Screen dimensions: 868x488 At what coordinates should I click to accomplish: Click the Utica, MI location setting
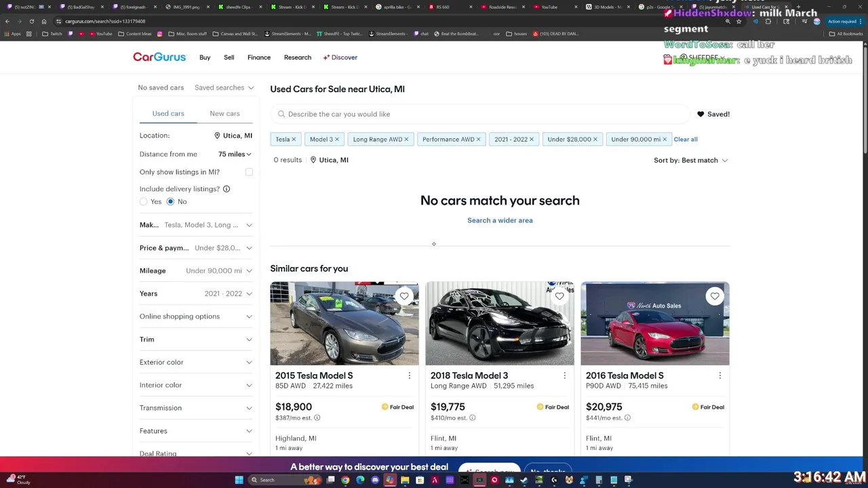click(233, 136)
